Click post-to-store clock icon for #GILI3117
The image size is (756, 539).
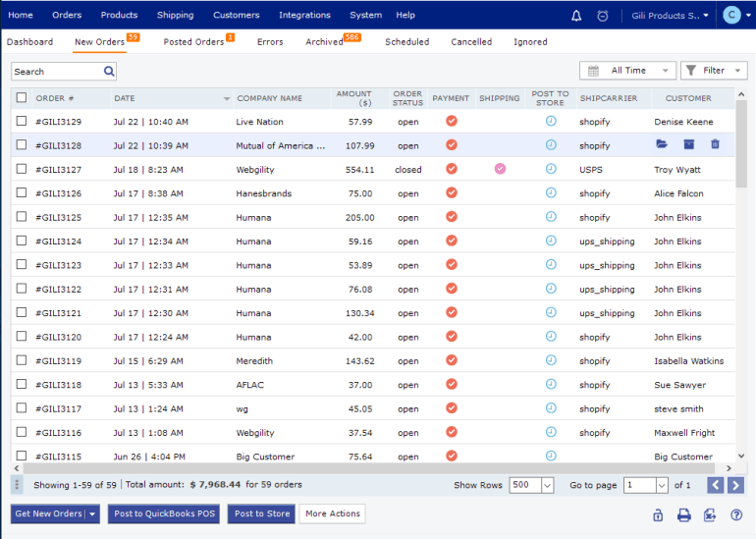pyautogui.click(x=551, y=407)
